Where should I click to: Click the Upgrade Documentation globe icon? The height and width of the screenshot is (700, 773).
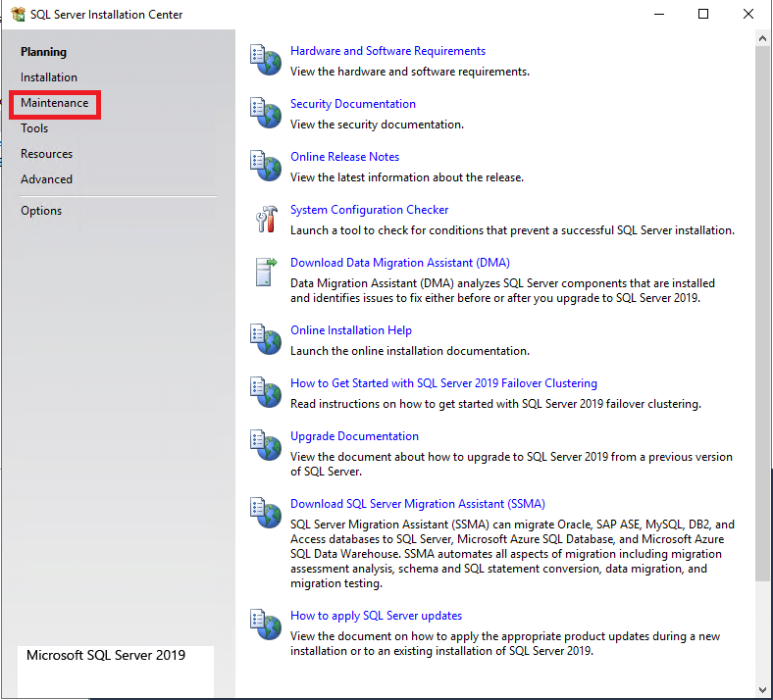point(266,445)
